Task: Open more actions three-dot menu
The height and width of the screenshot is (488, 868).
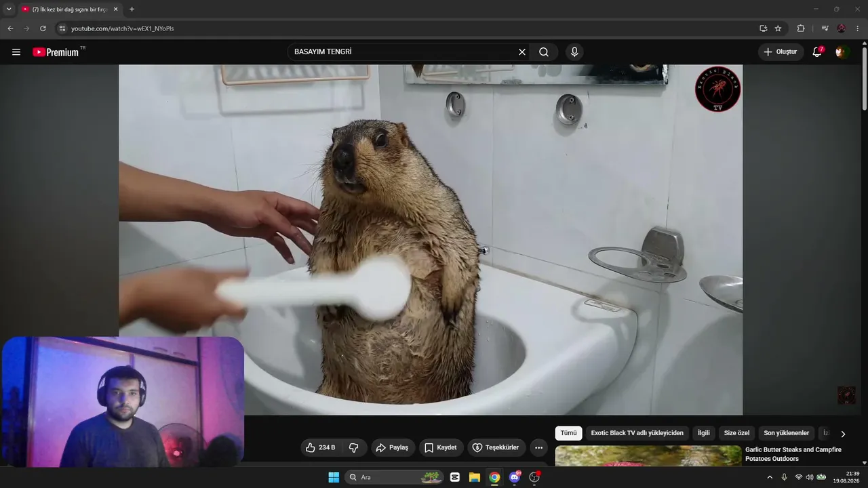Action: click(538, 447)
